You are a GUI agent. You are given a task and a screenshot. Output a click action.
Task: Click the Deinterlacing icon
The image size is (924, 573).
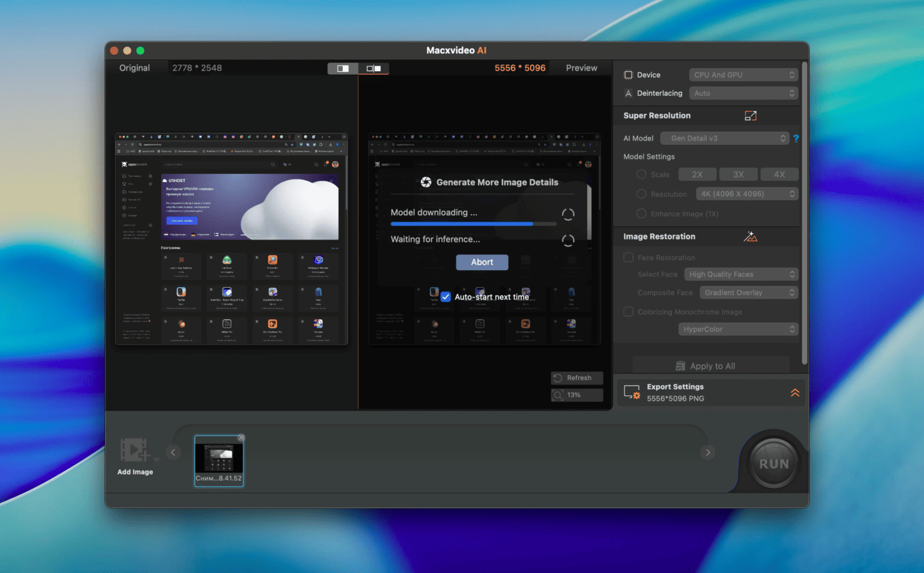coord(629,93)
